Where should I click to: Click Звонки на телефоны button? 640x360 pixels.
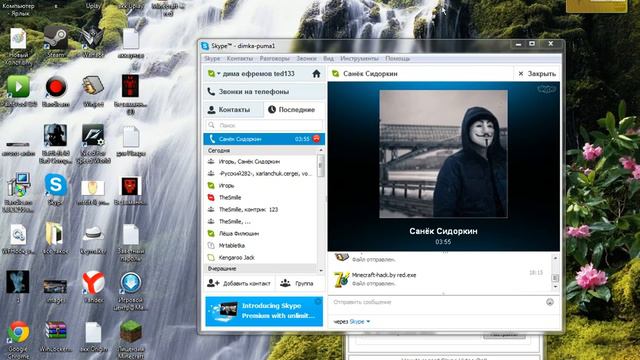pyautogui.click(x=264, y=92)
